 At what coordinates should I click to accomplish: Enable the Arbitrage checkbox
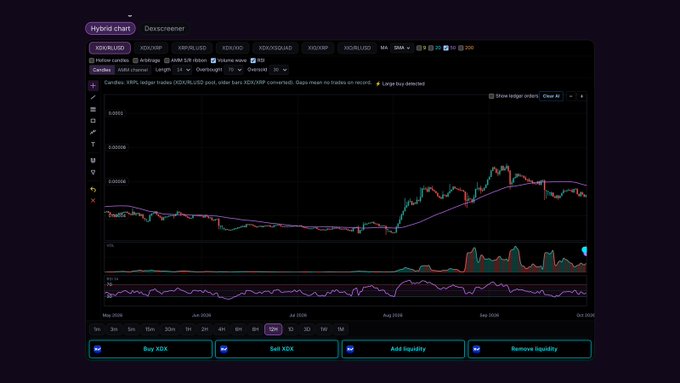[x=136, y=60]
